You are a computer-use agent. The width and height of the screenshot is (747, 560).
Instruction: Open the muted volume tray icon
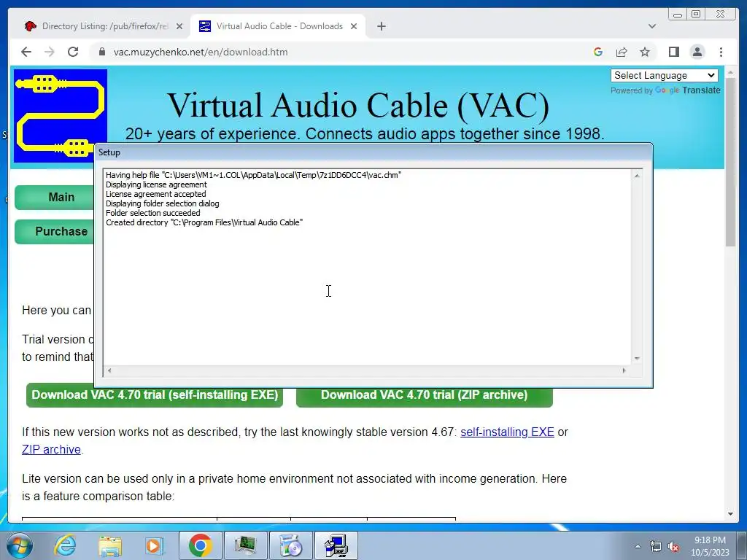click(673, 546)
